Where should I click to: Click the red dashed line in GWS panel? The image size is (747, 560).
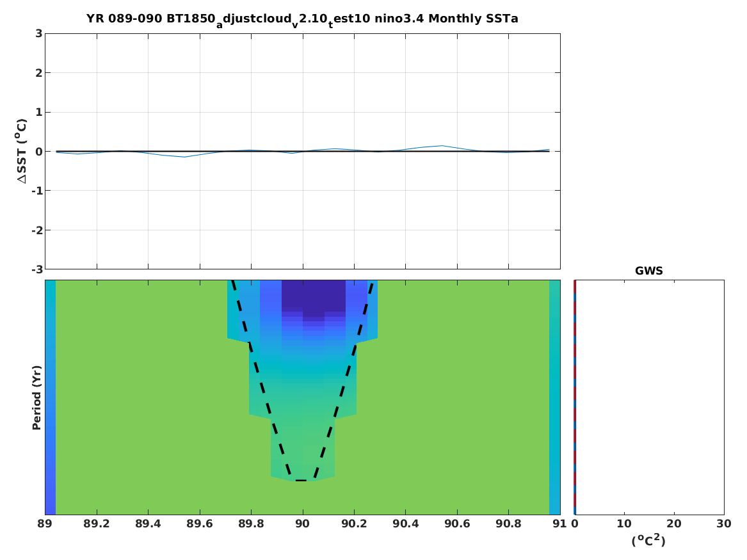575,397
